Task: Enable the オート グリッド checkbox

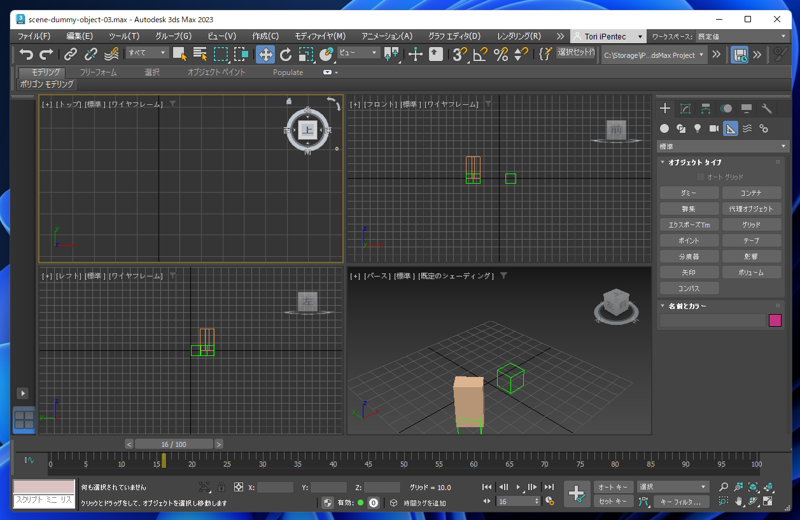Action: pyautogui.click(x=700, y=177)
